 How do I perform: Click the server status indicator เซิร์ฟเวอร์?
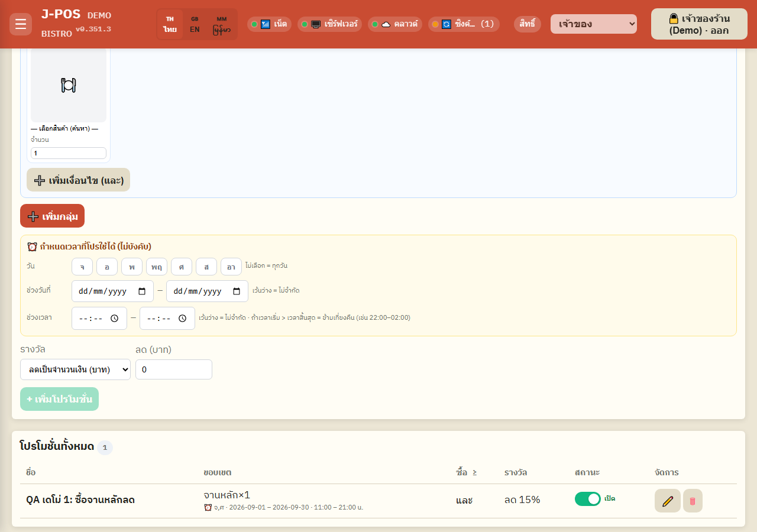coord(329,24)
